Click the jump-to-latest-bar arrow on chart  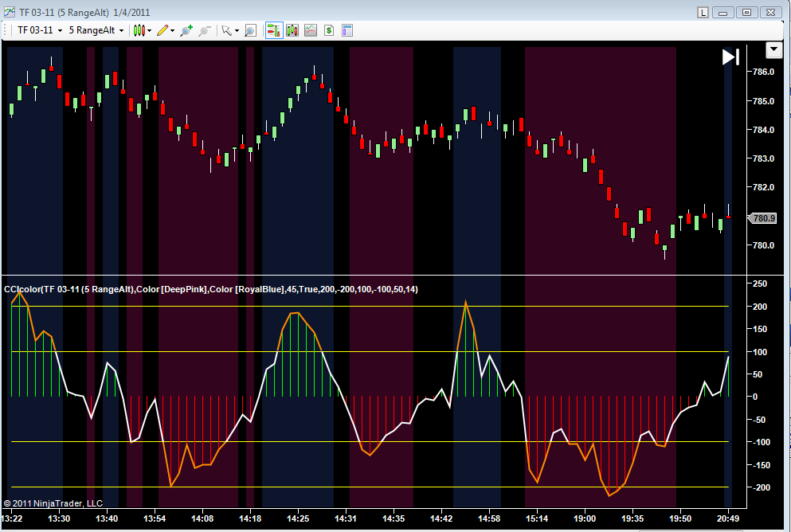tap(730, 57)
